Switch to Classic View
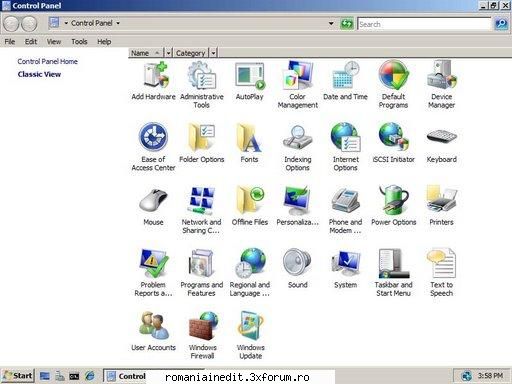512x384 pixels. point(39,74)
